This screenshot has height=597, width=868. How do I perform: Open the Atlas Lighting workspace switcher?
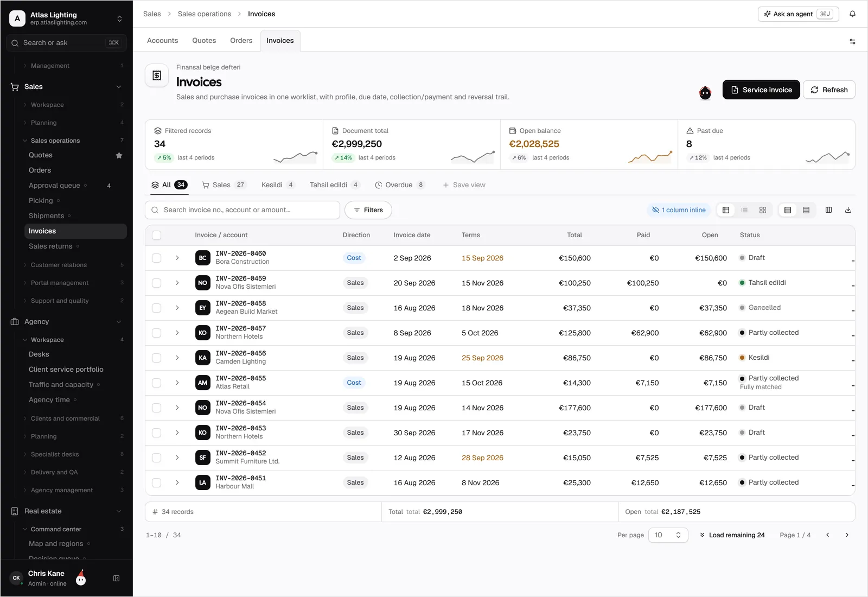pyautogui.click(x=66, y=18)
